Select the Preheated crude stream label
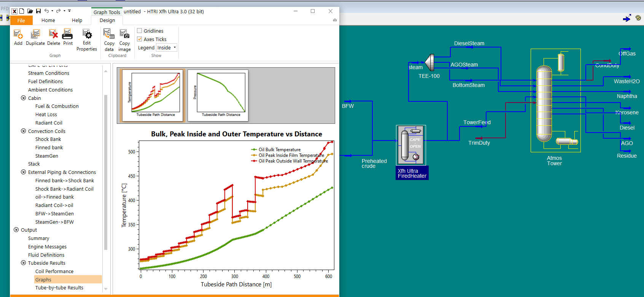This screenshot has width=644, height=297. [x=374, y=164]
